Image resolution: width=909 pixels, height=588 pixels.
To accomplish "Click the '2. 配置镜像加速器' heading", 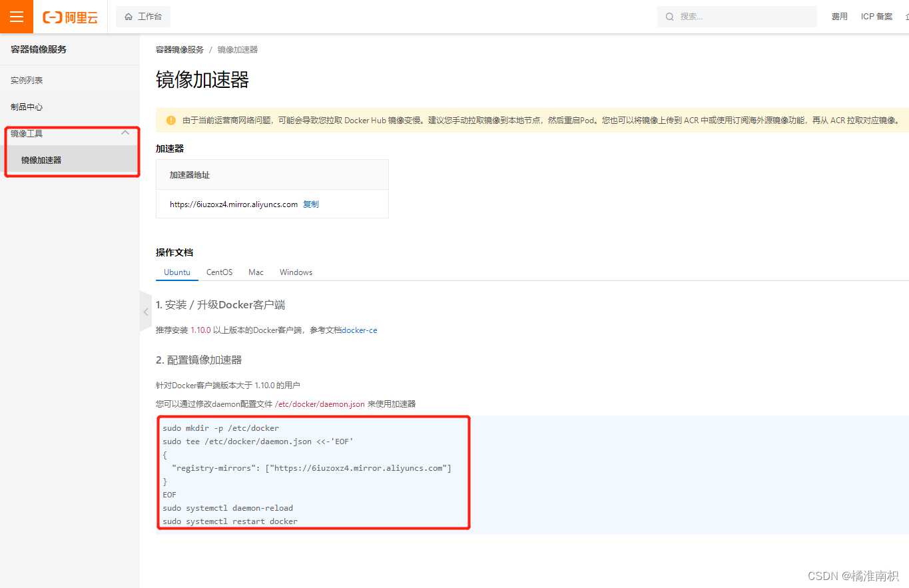I will click(x=198, y=360).
